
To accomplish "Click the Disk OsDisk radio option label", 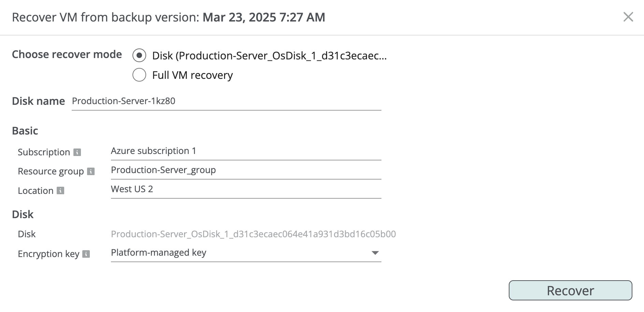I will point(269,56).
